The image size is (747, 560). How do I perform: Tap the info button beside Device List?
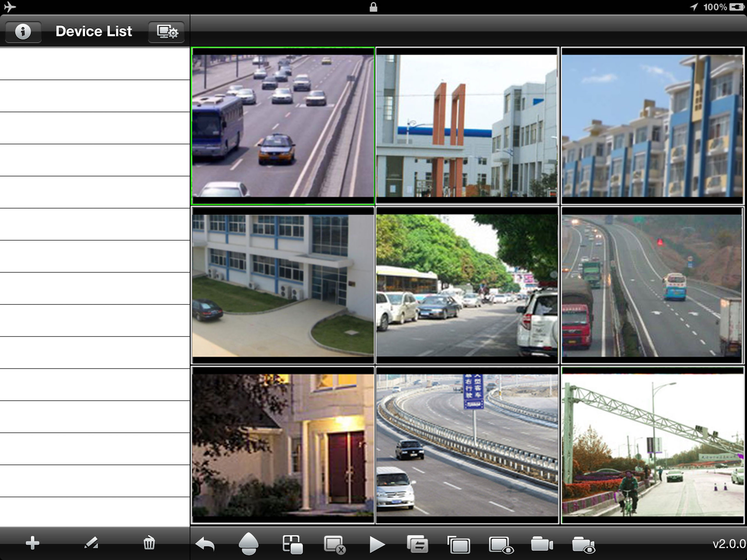coord(23,32)
